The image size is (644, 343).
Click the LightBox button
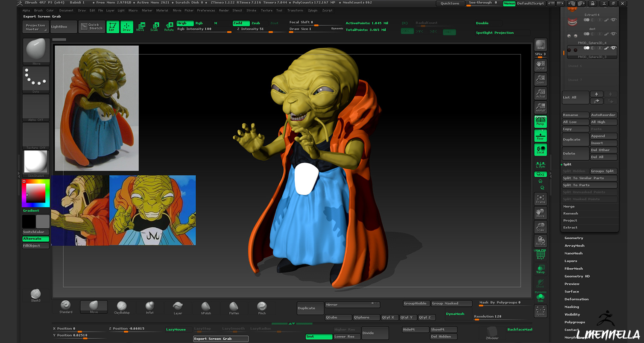(64, 27)
